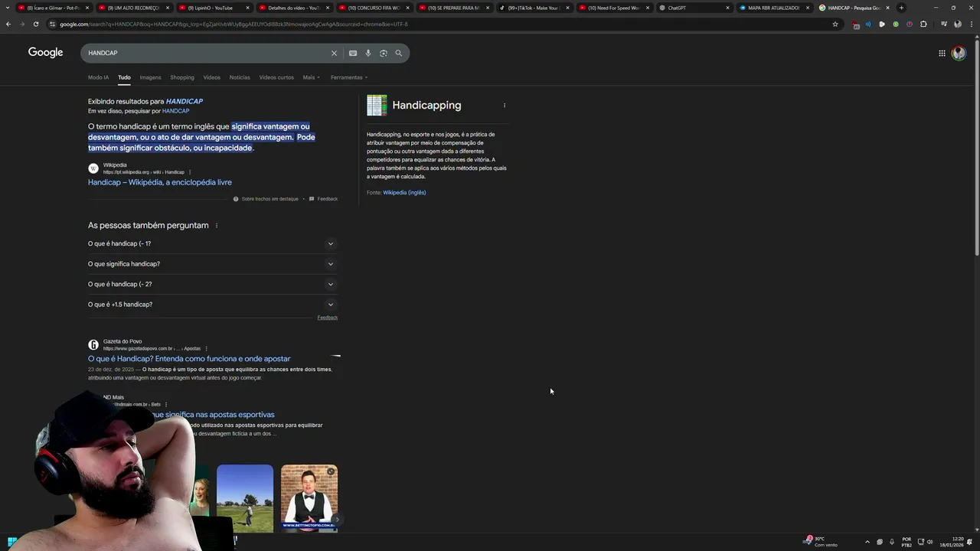Open "O que é Handicap? Entenda como funciona" result
Screen dimensions: 980x551
189,358
